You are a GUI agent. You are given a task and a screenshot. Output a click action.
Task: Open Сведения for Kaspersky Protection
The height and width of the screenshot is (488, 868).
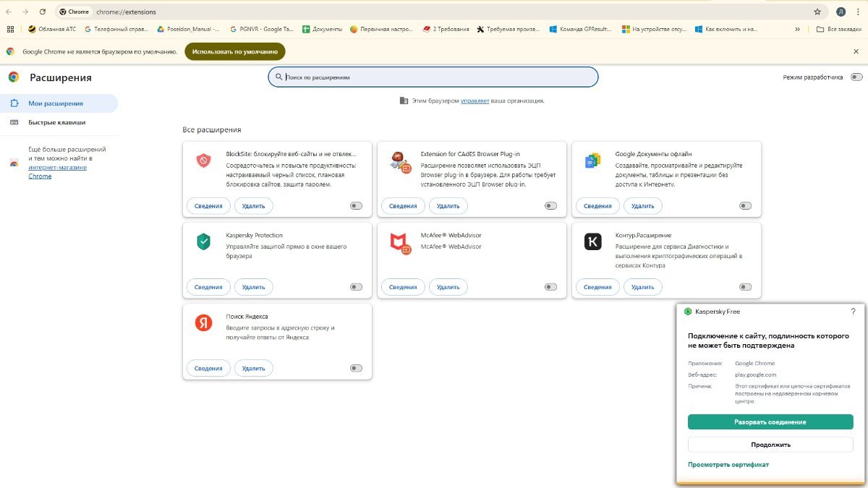coord(208,287)
